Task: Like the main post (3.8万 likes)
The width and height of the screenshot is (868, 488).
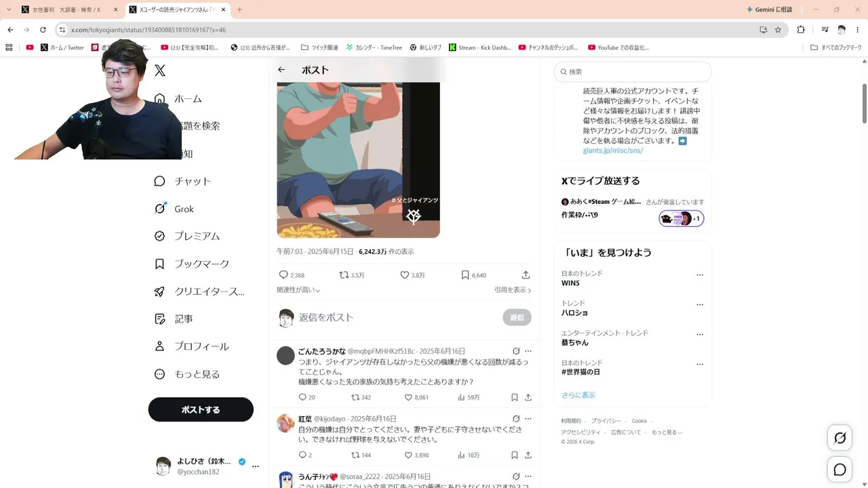Action: point(412,275)
